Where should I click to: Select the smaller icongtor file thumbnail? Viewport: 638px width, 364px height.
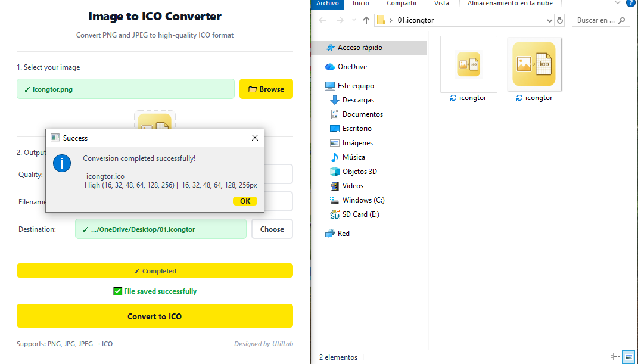469,64
